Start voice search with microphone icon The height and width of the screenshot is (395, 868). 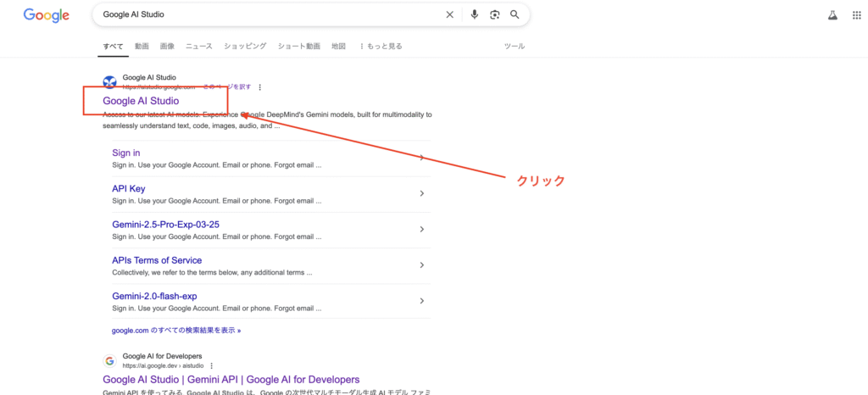[x=475, y=15]
